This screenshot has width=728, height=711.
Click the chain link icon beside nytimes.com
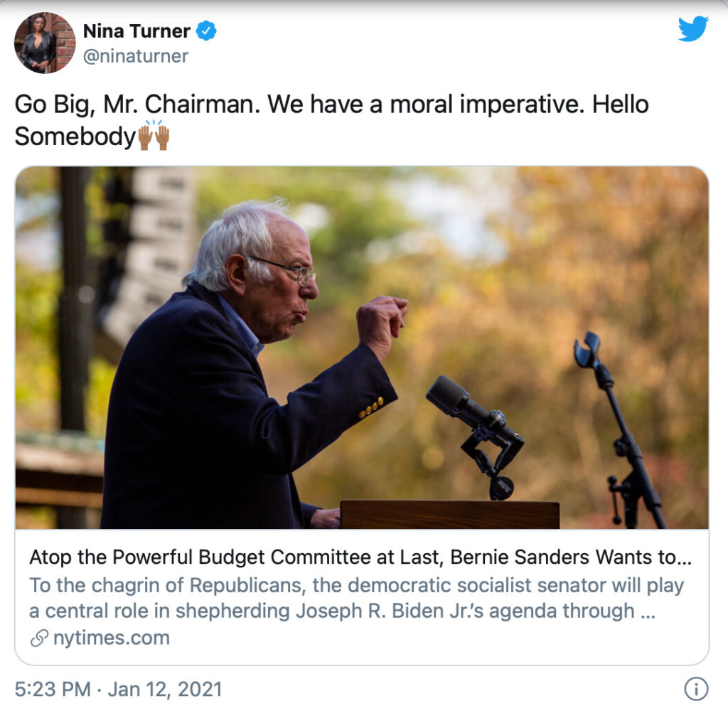coord(40,638)
